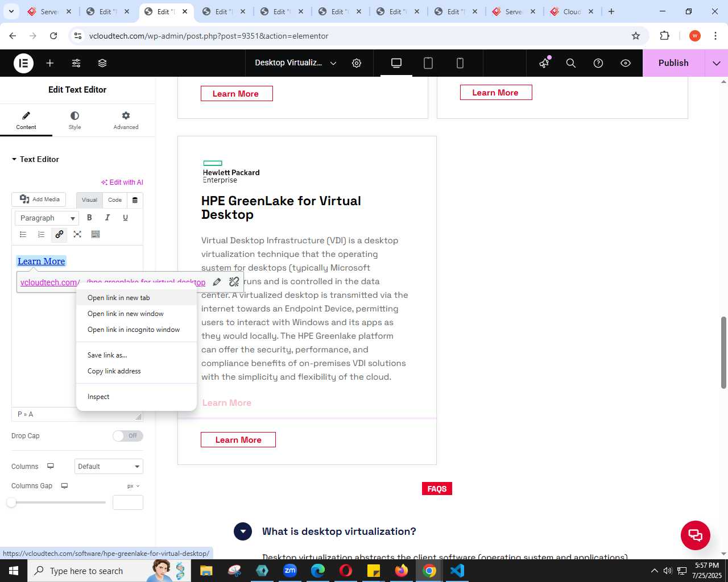Open the Structure layers icon

coord(102,63)
